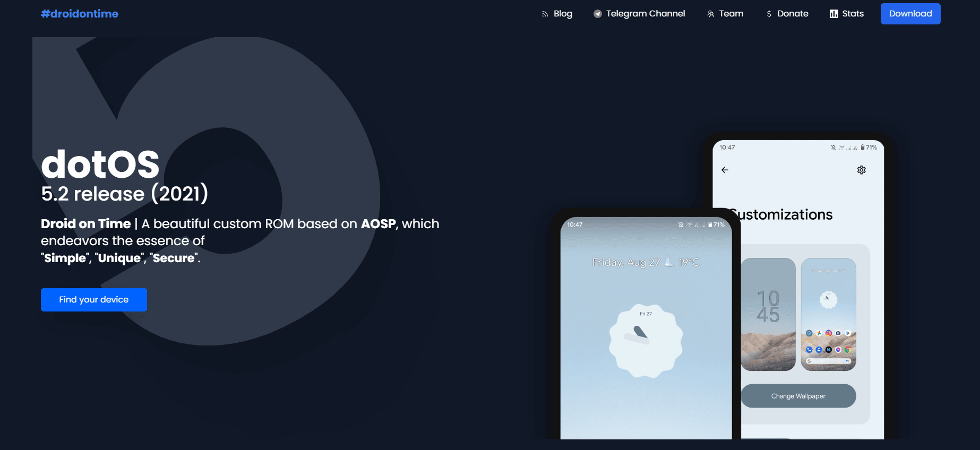Click the blue Download button
The width and height of the screenshot is (980, 450).
click(x=910, y=14)
